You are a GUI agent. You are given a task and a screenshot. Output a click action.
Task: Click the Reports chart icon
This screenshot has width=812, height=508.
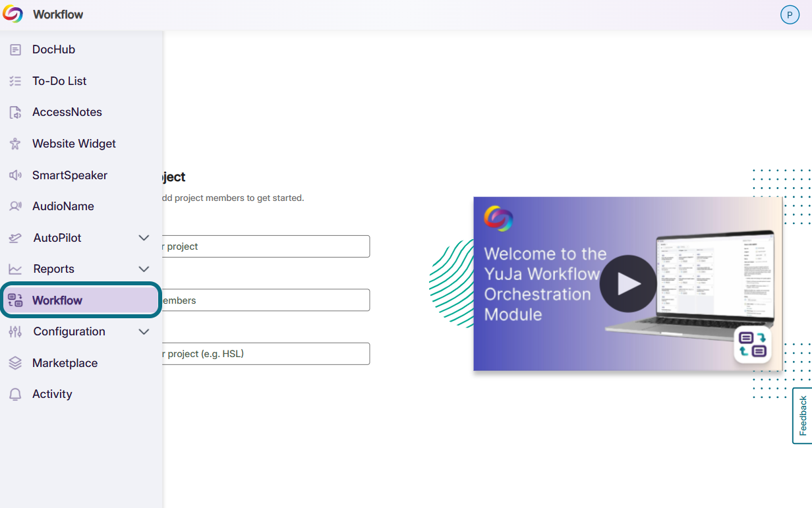15,269
